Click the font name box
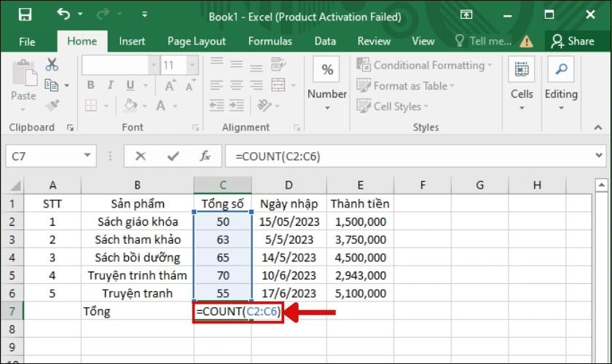This screenshot has height=364, width=612. [x=115, y=65]
